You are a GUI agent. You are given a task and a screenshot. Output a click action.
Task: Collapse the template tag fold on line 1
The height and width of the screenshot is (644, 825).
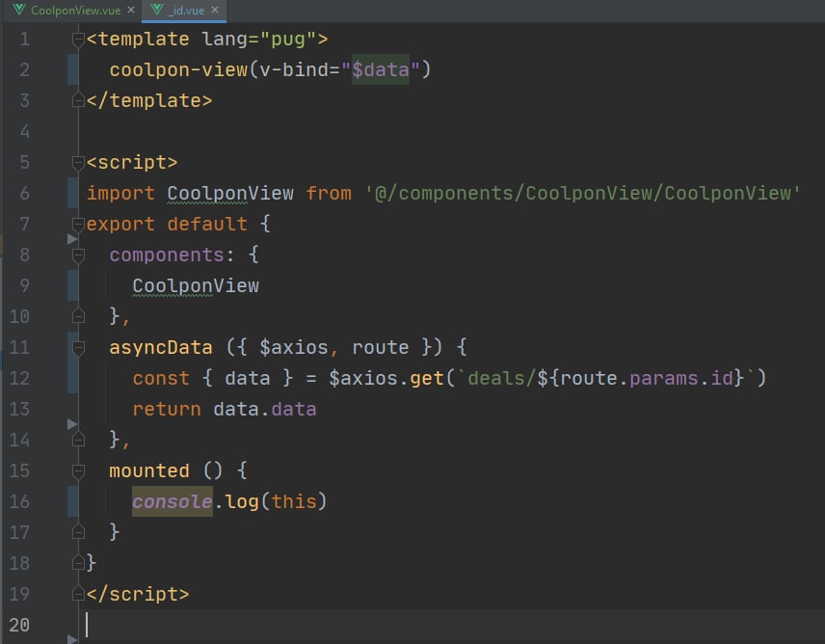(x=78, y=39)
